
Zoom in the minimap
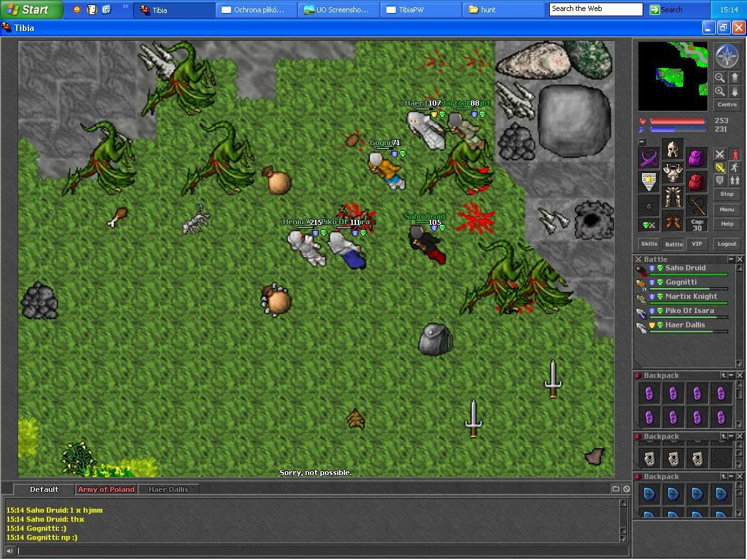click(720, 91)
